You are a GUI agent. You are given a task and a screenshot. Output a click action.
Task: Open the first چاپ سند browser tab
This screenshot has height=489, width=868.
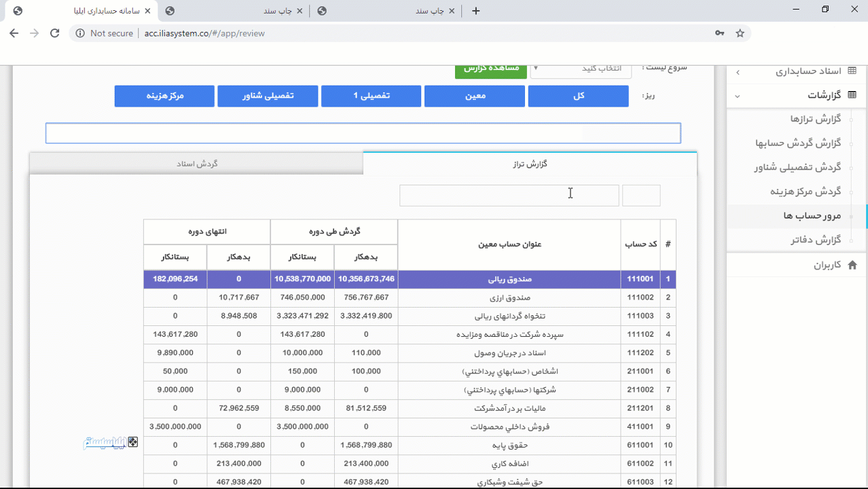coord(281,10)
